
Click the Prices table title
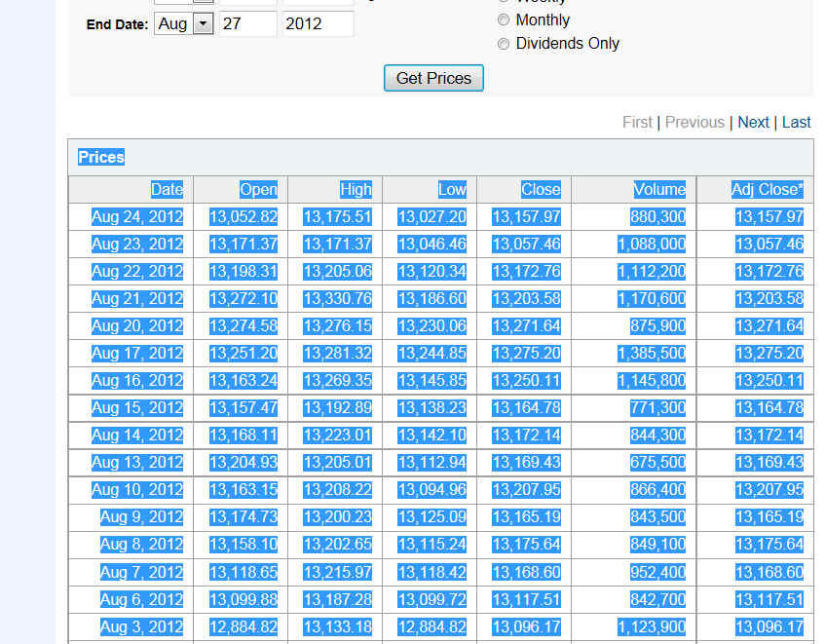101,158
